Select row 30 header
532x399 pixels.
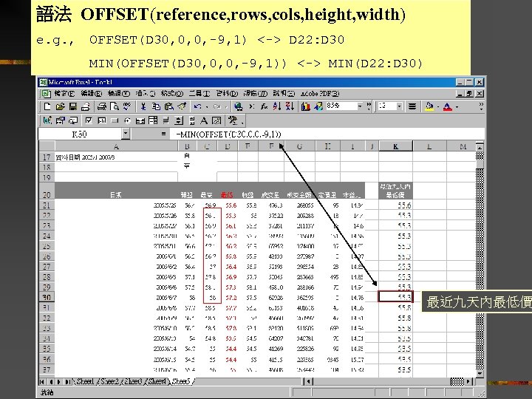(x=47, y=298)
